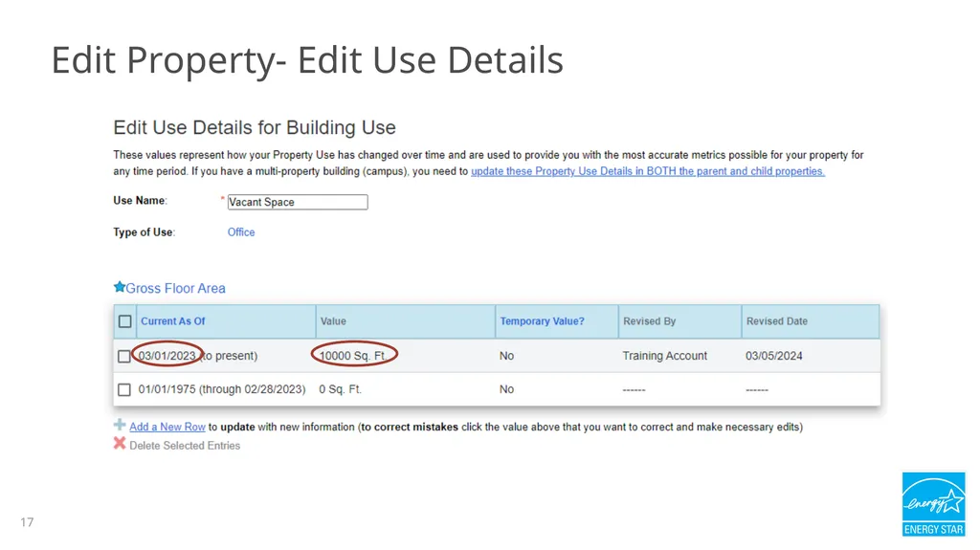
Task: Click the Value column header
Action: pos(333,321)
